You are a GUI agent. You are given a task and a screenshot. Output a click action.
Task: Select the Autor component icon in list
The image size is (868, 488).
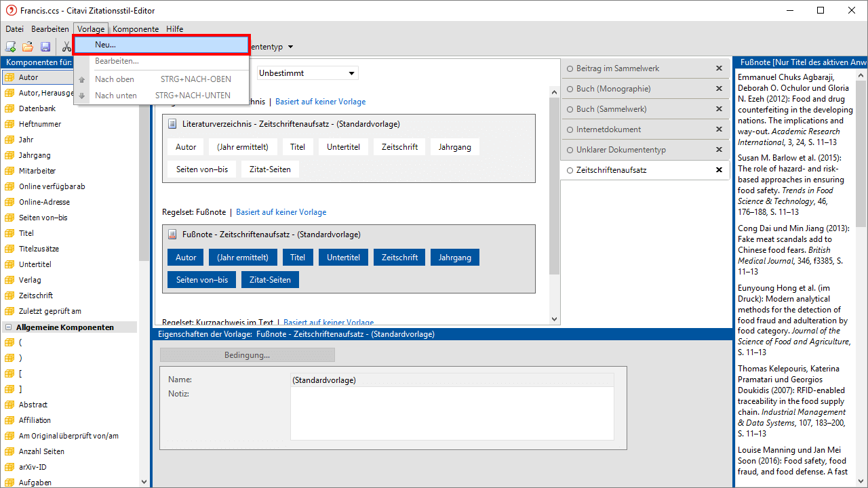tap(9, 77)
